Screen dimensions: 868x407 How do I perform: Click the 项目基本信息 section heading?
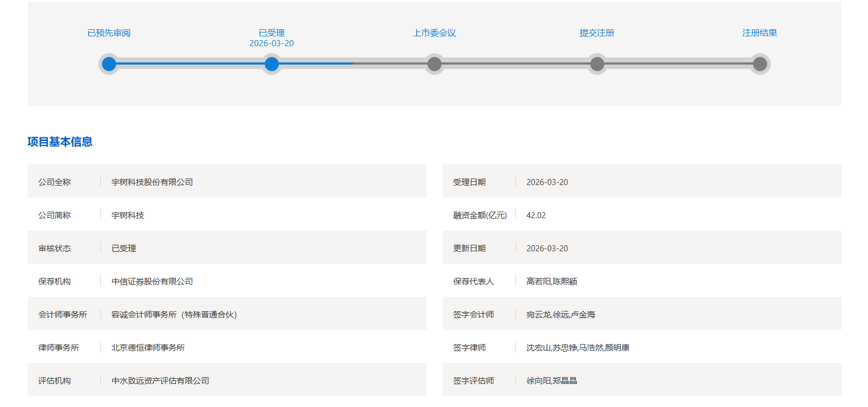click(x=60, y=142)
